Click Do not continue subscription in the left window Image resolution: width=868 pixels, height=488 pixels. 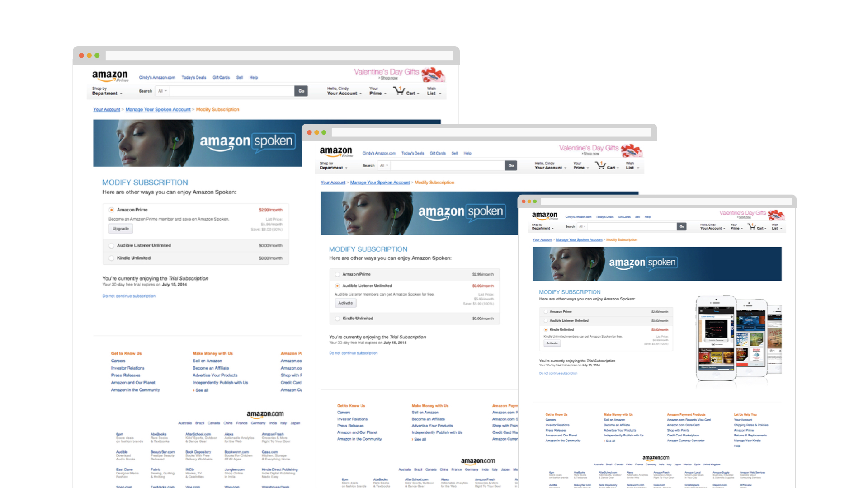point(129,296)
